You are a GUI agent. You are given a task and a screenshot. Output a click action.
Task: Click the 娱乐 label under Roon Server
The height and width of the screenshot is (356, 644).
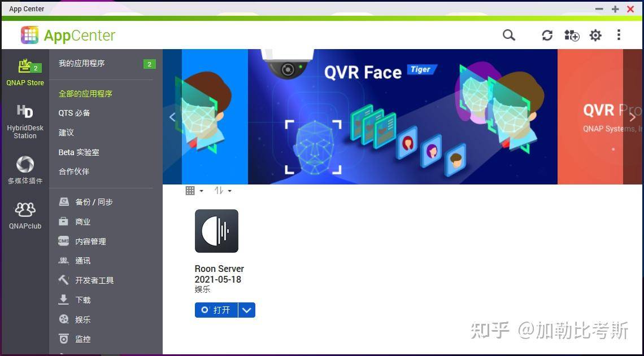tap(202, 289)
